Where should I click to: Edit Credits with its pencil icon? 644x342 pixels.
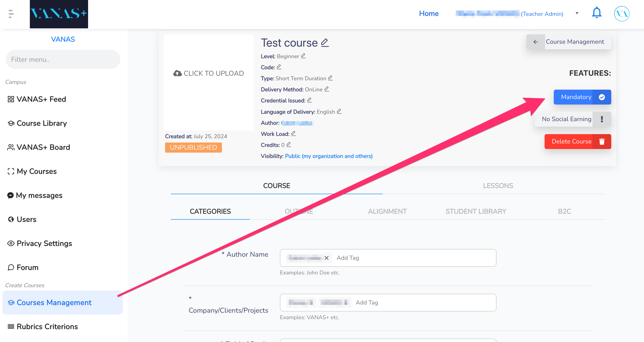click(289, 144)
